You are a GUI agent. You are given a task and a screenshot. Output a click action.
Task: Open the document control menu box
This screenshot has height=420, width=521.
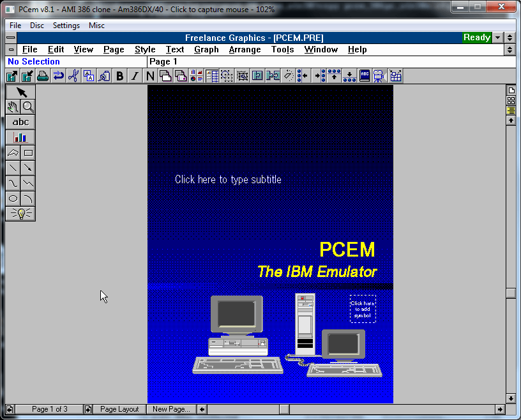(x=11, y=50)
